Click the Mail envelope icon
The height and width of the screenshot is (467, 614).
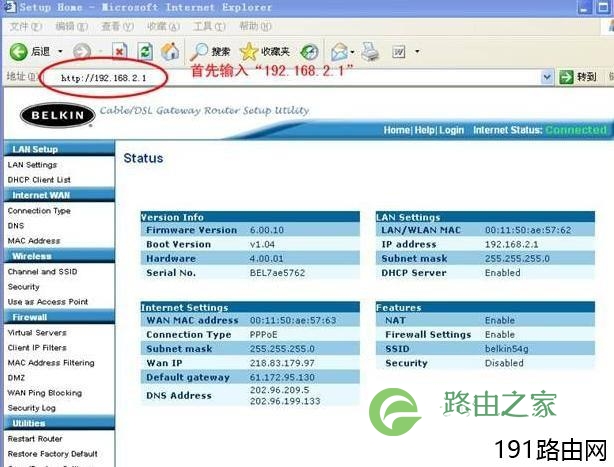click(x=339, y=52)
